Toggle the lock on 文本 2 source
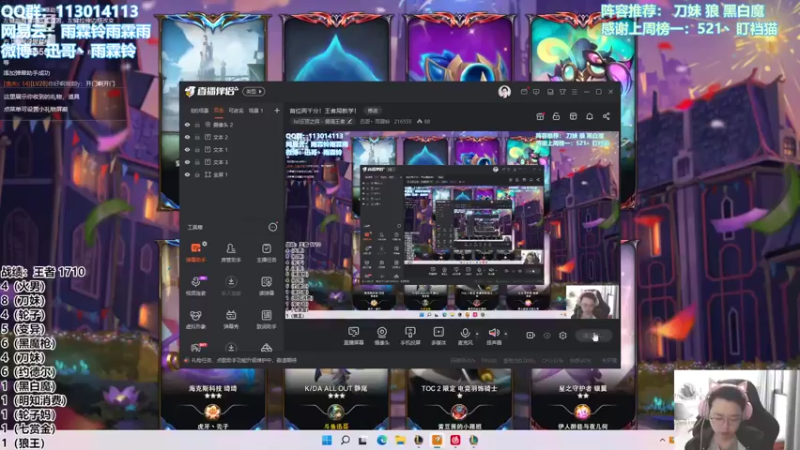The width and height of the screenshot is (800, 450). (x=197, y=137)
